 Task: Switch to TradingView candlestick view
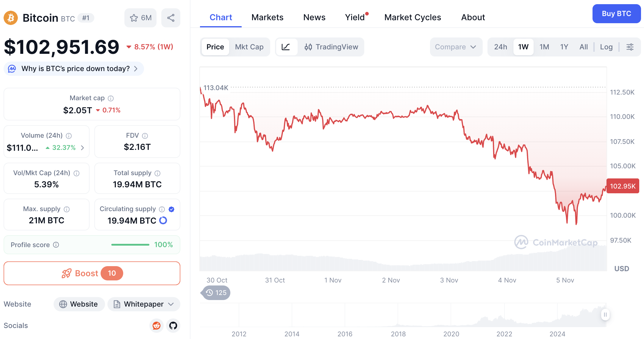[331, 47]
